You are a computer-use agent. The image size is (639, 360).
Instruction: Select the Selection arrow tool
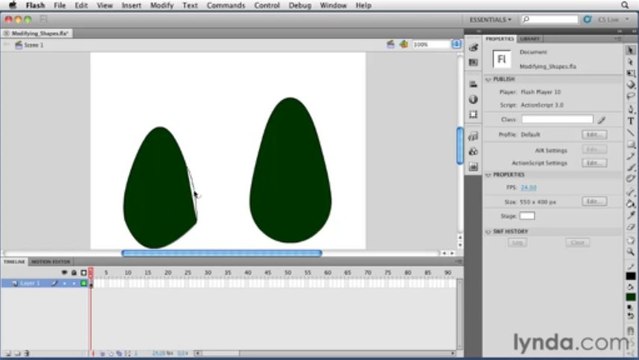point(631,50)
